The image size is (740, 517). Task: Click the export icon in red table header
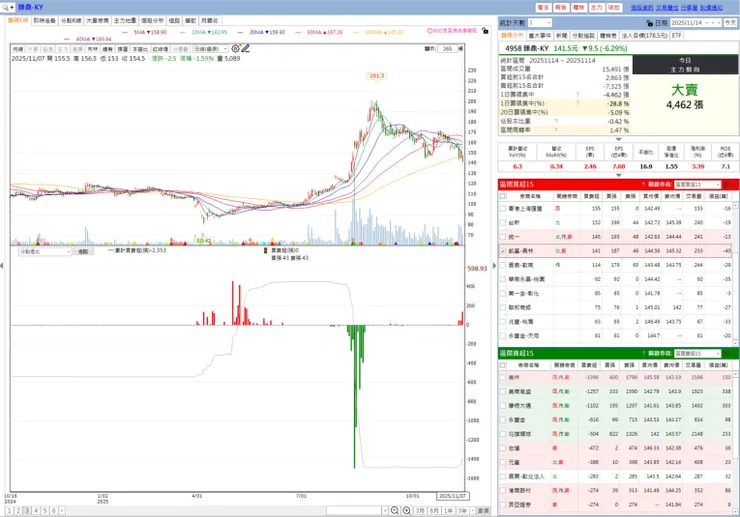(x=727, y=184)
